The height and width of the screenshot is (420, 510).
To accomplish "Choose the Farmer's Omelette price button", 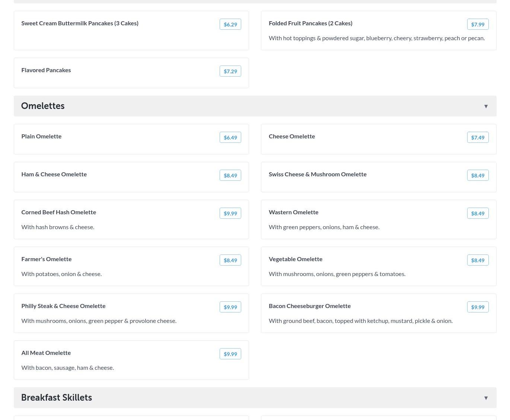I will pos(230,260).
